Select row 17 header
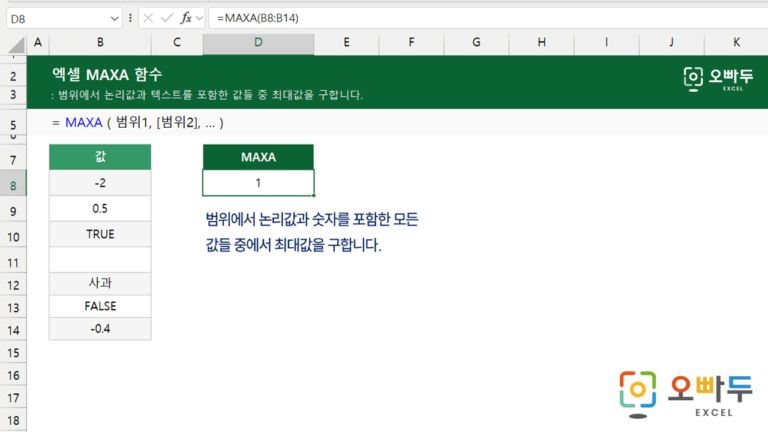This screenshot has height=432, width=768. [x=13, y=398]
